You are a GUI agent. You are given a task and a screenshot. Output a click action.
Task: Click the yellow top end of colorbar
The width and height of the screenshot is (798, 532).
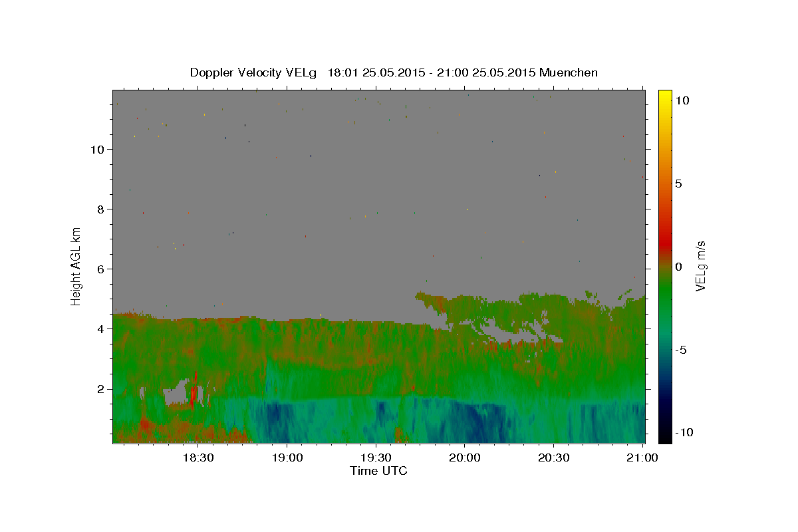pyautogui.click(x=665, y=94)
